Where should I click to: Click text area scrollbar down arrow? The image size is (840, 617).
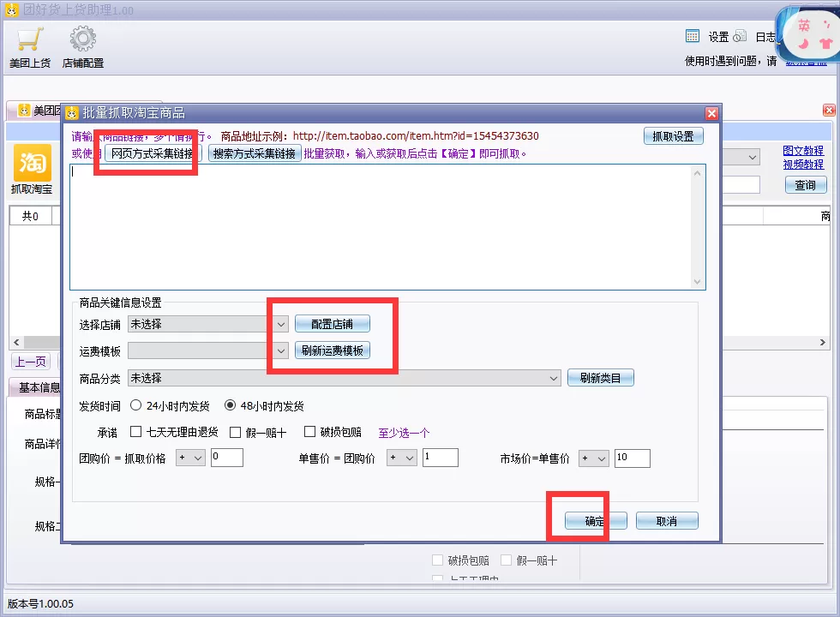[x=697, y=282]
